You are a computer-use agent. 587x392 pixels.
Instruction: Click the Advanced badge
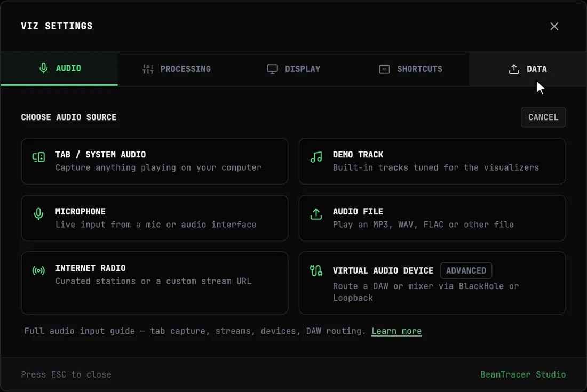tap(466, 270)
